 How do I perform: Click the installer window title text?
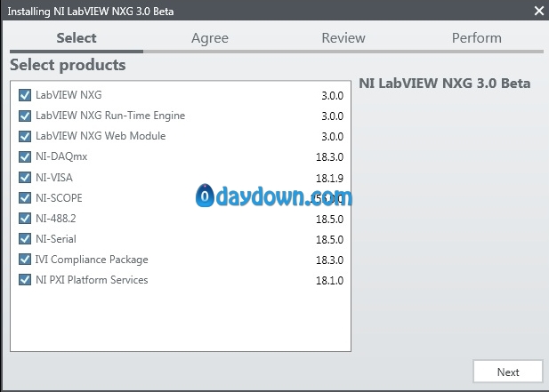click(x=91, y=12)
